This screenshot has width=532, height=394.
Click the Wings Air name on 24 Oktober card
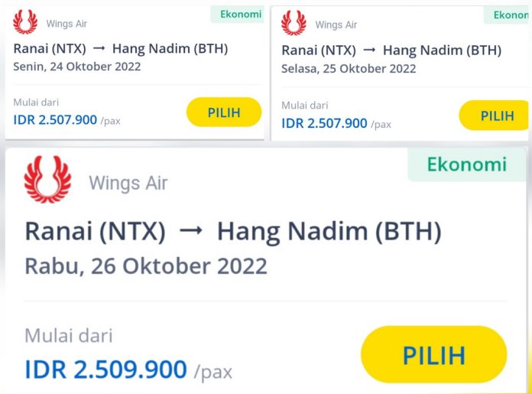pos(66,24)
